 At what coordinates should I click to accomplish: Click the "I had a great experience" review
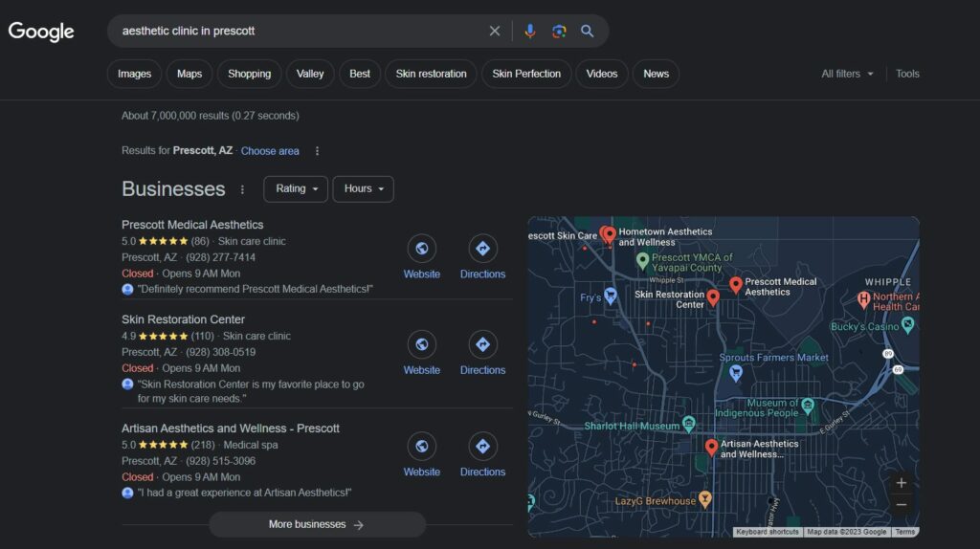click(x=244, y=493)
